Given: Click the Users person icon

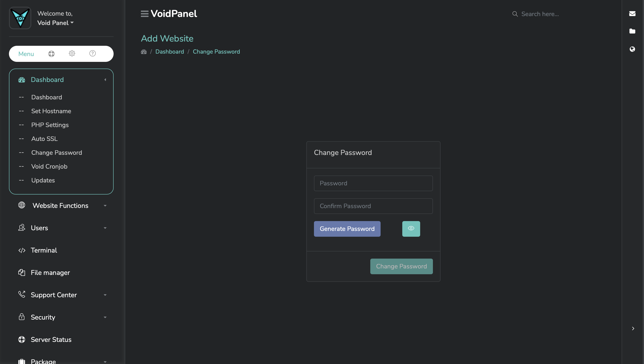Looking at the screenshot, I should [21, 228].
